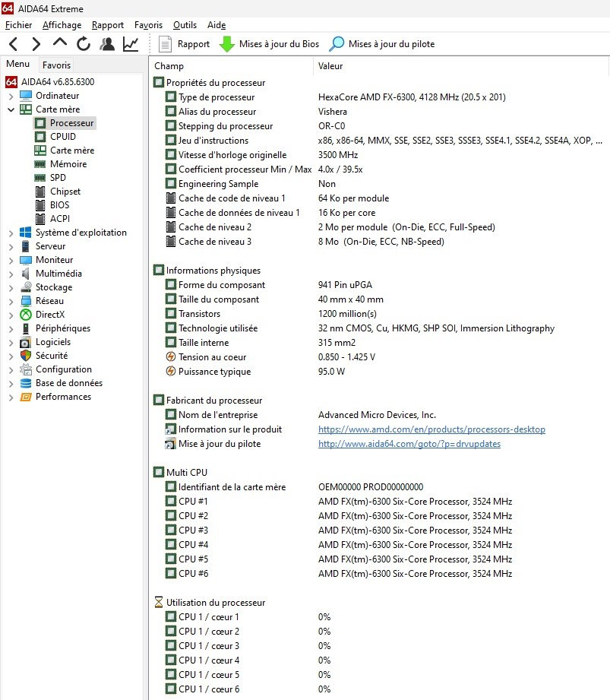The height and width of the screenshot is (700, 610).
Task: Expand the Réseau tree node
Action: tap(11, 301)
